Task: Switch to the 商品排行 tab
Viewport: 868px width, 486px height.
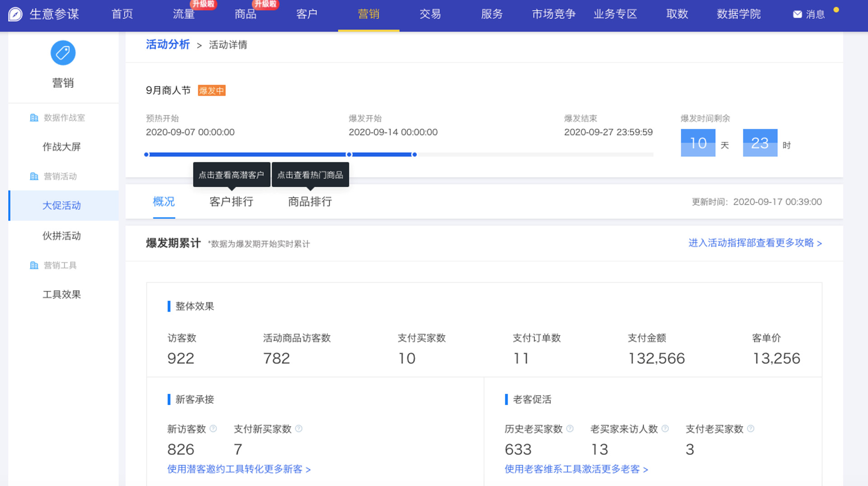Action: 310,202
